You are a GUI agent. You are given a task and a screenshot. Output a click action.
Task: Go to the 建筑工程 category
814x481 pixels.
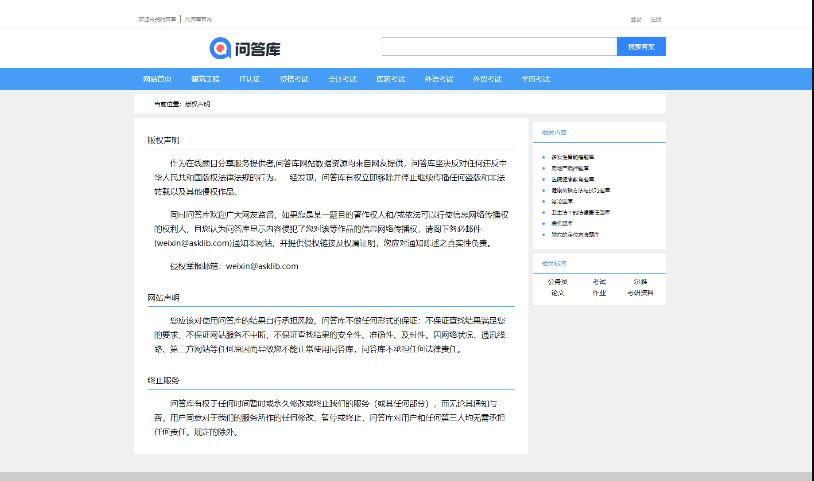click(205, 79)
